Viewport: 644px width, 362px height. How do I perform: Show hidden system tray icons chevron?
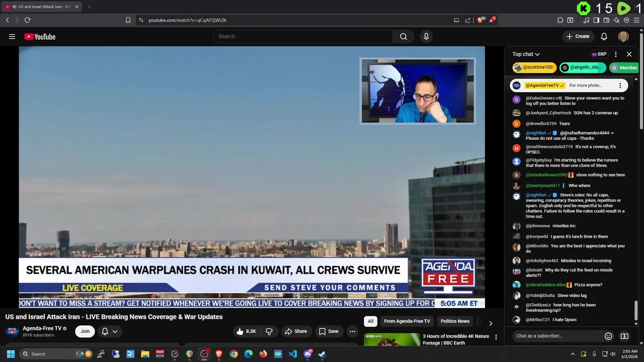click(x=573, y=354)
